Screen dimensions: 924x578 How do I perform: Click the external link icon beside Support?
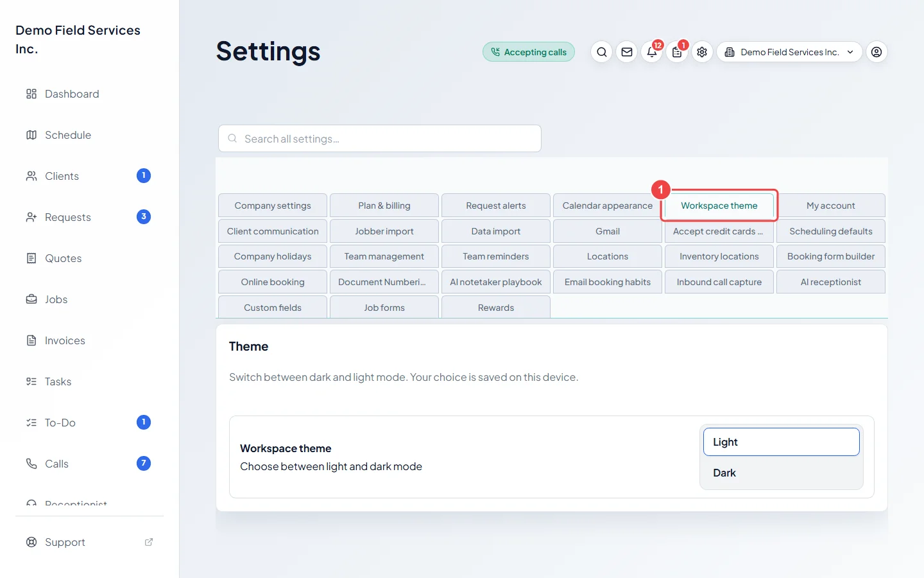pos(149,542)
